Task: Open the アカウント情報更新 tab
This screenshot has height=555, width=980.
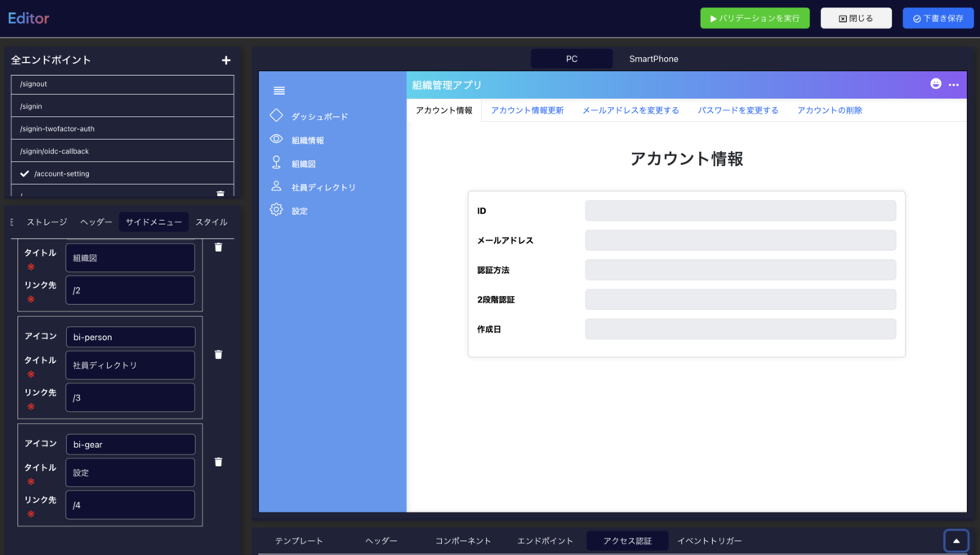Action: tap(527, 110)
